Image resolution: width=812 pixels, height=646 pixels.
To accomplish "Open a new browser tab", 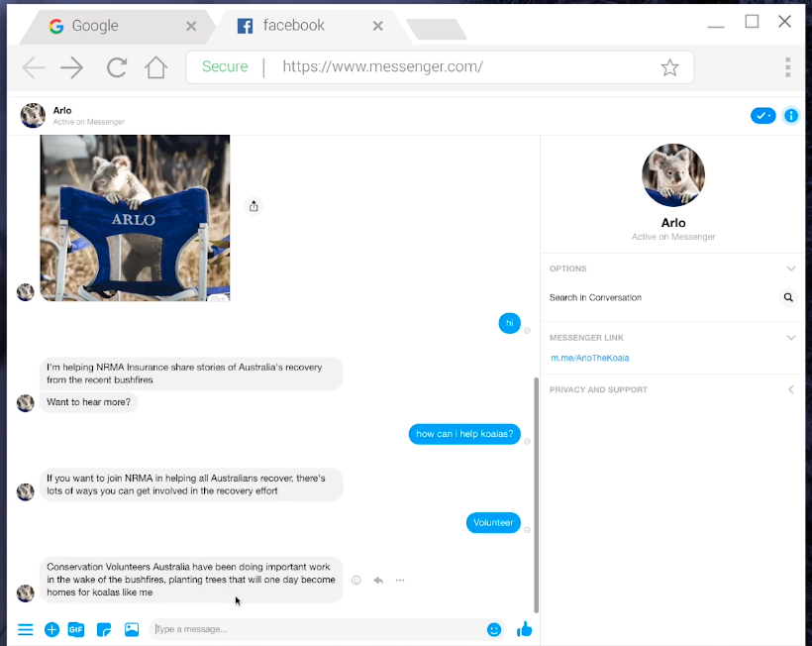I will [x=437, y=29].
